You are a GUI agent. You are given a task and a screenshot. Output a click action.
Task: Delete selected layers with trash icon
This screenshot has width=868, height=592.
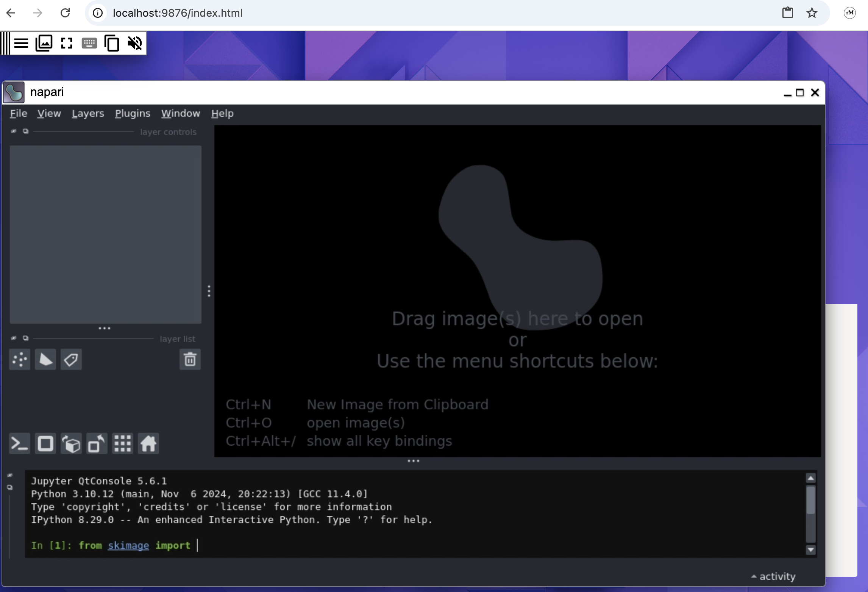click(190, 359)
